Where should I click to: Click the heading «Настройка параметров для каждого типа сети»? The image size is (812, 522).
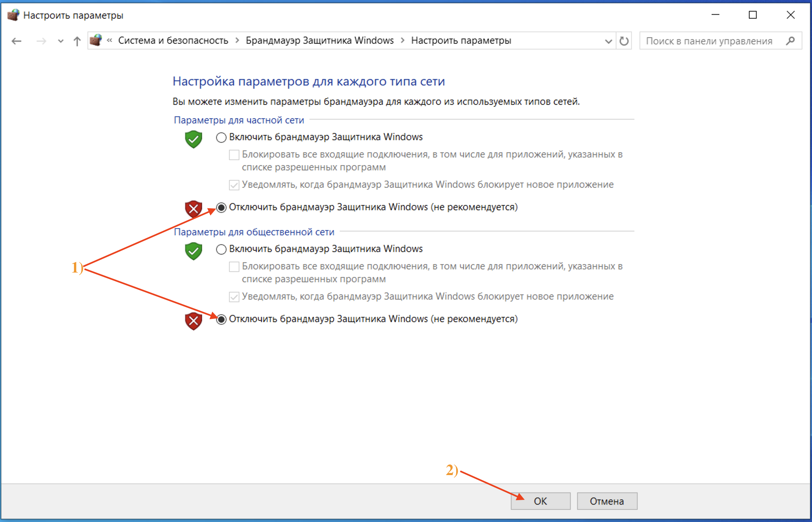[x=309, y=81]
